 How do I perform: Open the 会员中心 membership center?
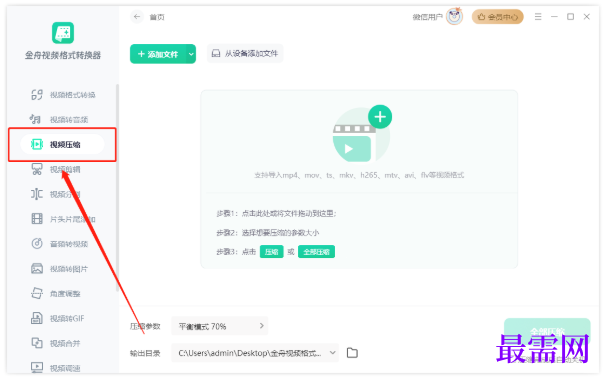pos(497,17)
